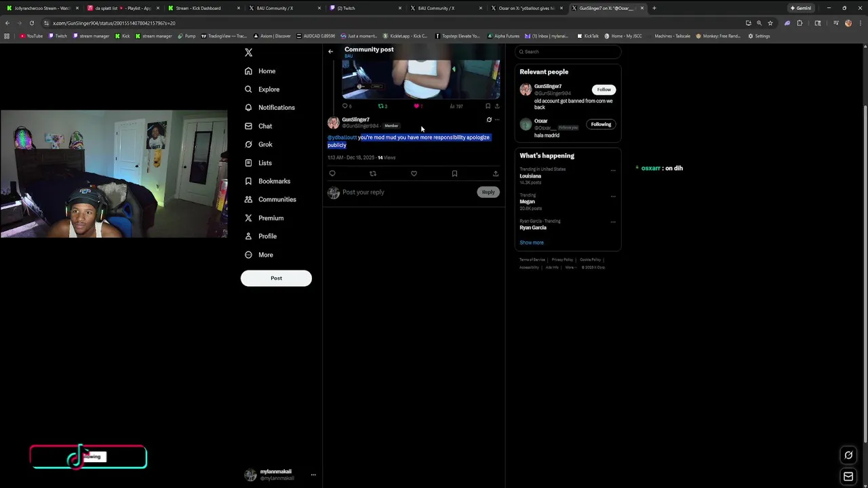Click the browser back arrow
Viewport: 868px width, 488px height.
point(7,23)
